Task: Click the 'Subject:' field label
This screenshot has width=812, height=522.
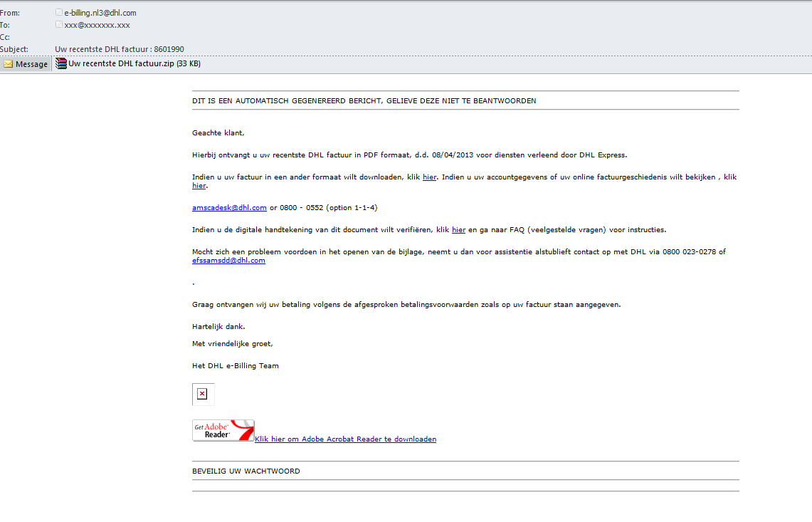Action: click(x=14, y=49)
